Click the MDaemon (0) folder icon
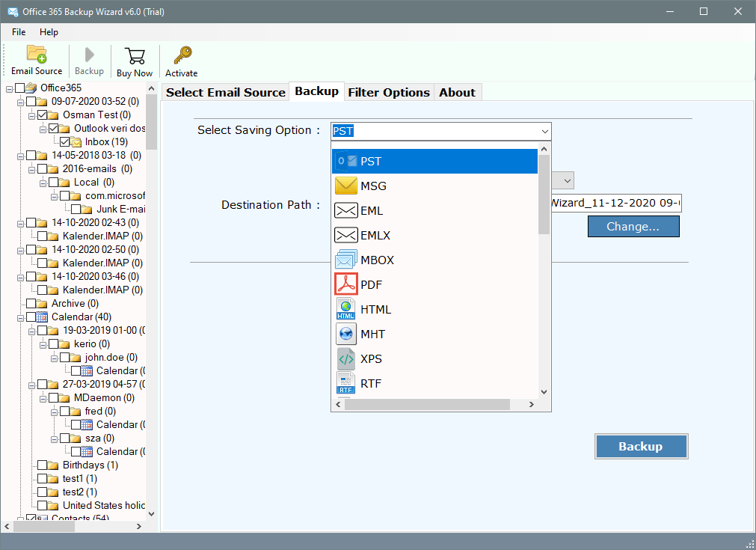Image resolution: width=756 pixels, height=550 pixels. (64, 398)
